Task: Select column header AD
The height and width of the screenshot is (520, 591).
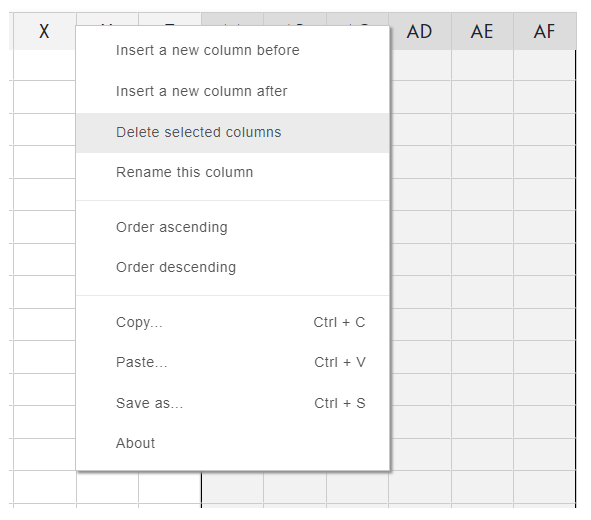Action: [420, 31]
